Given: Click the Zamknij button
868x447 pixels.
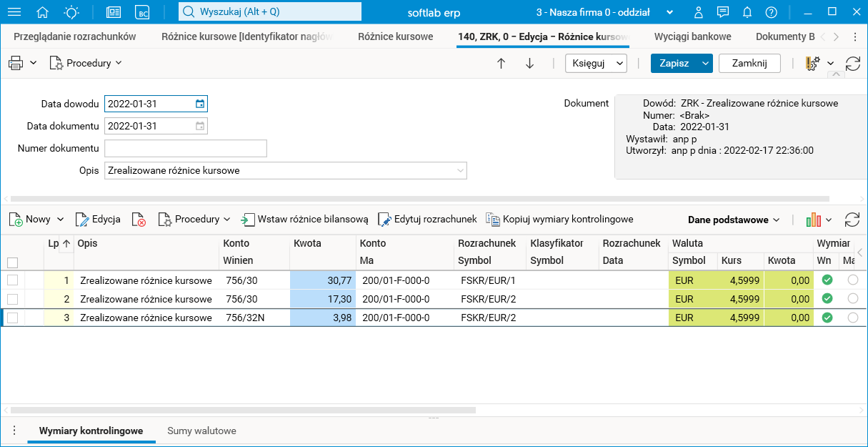Looking at the screenshot, I should click(x=749, y=63).
